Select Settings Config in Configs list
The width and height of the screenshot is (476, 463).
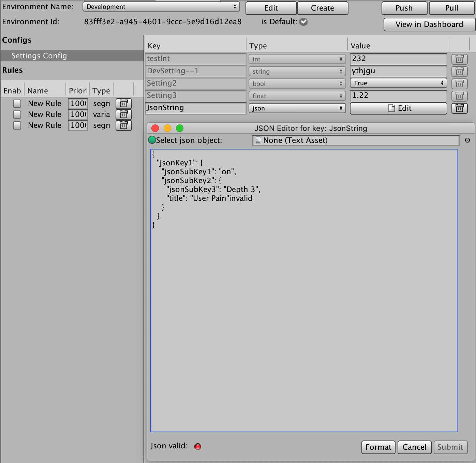(x=39, y=56)
